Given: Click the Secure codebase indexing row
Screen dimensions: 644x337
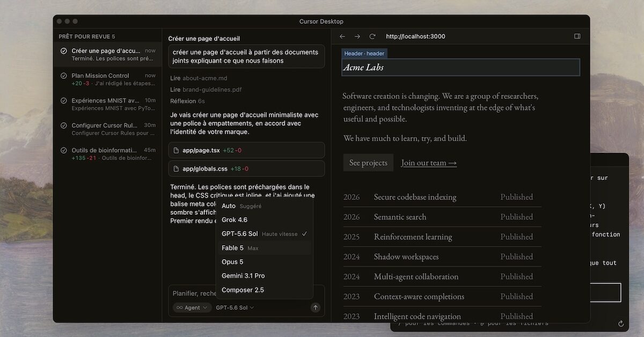Looking at the screenshot, I should pyautogui.click(x=442, y=197).
